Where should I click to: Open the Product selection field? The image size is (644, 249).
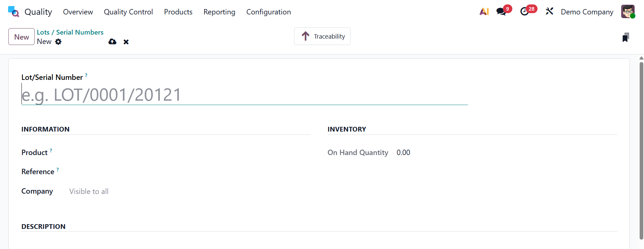188,153
